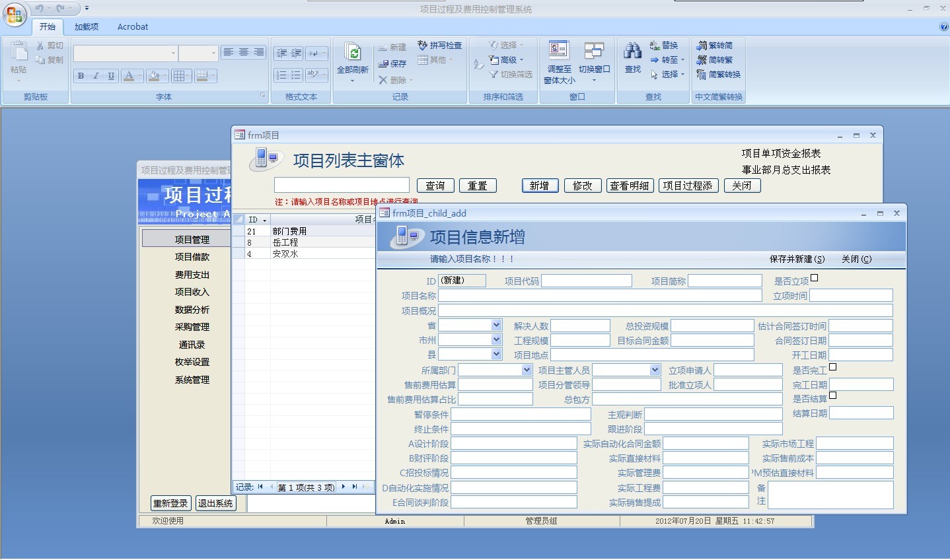Switch to the Acrobat ribbon tab
Viewport: 950px width, 560px height.
tap(133, 27)
